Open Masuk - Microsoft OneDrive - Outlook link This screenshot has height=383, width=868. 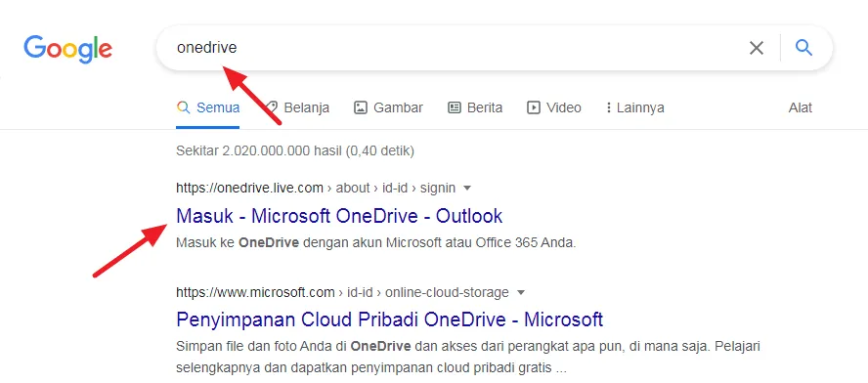tap(339, 216)
